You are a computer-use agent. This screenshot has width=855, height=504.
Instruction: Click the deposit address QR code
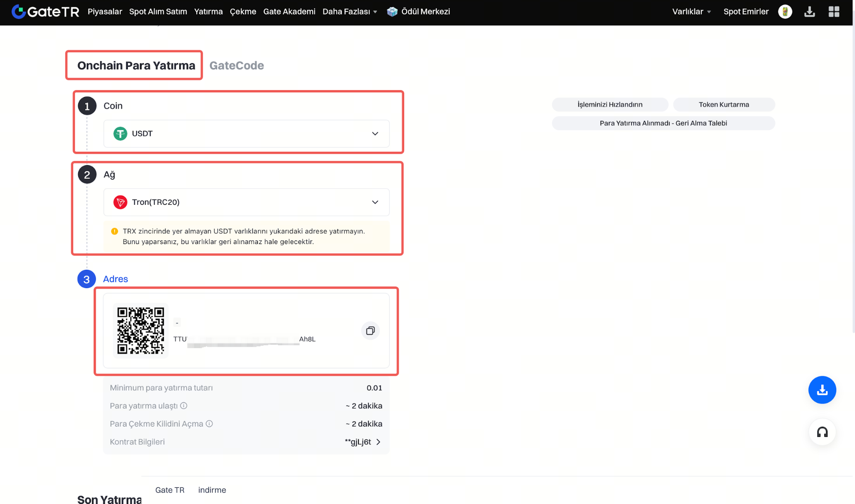(141, 330)
